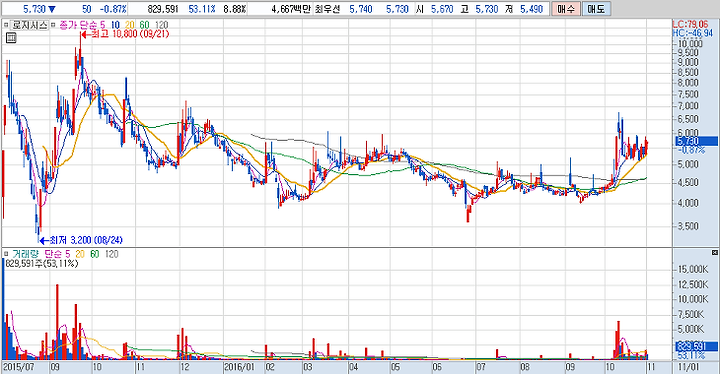Close the volume pane with X icon
Image resolution: width=720 pixels, height=374 pixels.
click(x=714, y=253)
